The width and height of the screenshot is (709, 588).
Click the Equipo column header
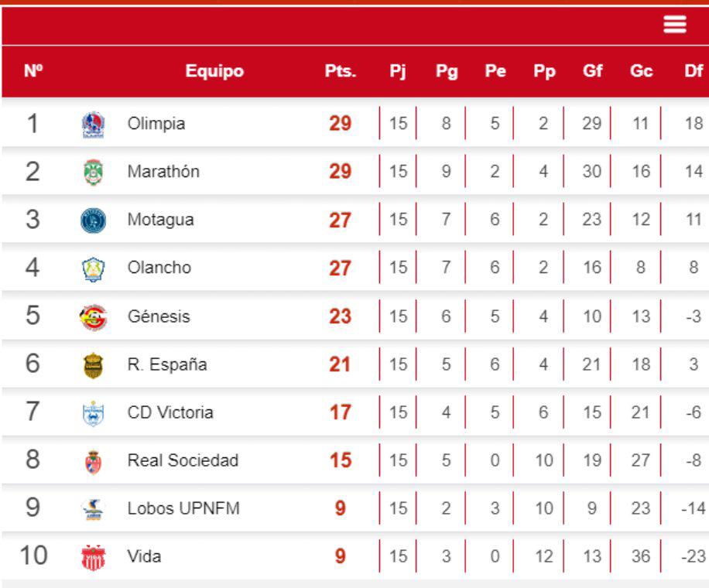coord(214,71)
